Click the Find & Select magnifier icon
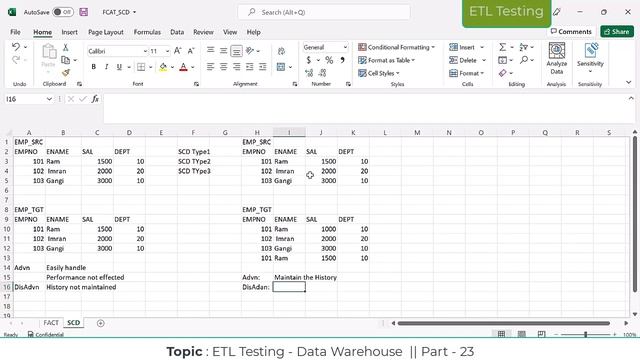 [x=524, y=60]
